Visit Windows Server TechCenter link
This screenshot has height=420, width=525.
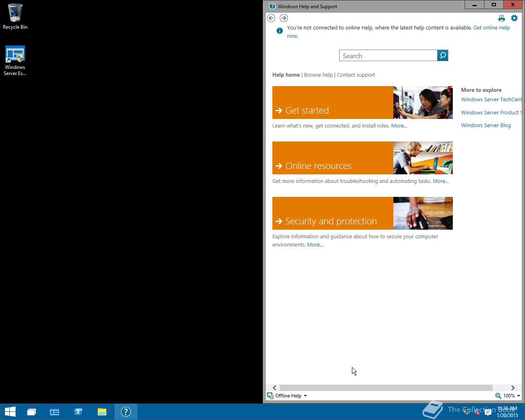click(x=491, y=99)
